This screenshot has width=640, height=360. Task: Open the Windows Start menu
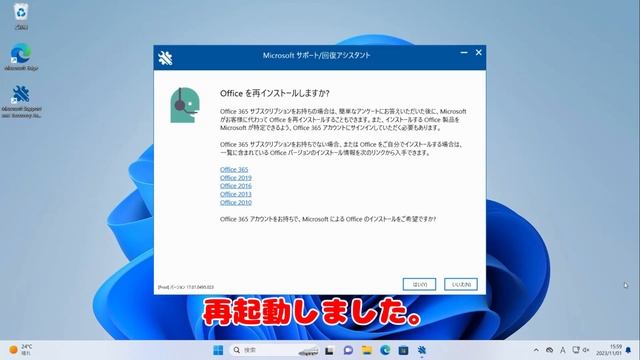click(218, 350)
